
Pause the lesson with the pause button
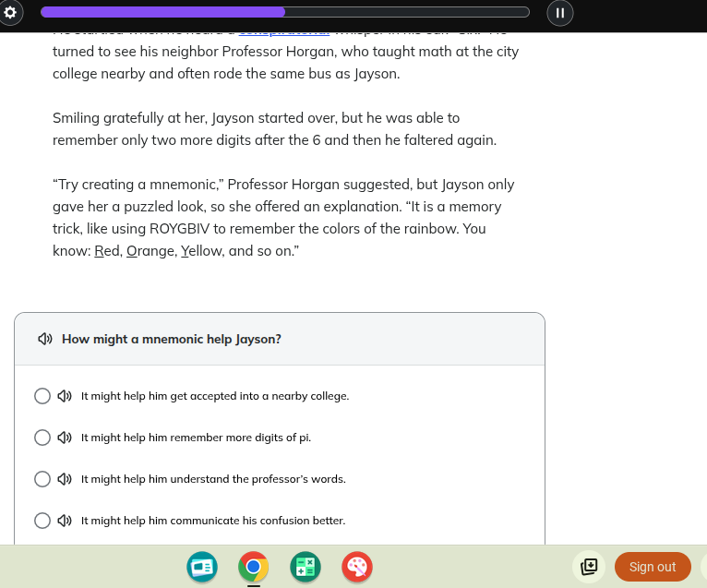[x=560, y=13]
